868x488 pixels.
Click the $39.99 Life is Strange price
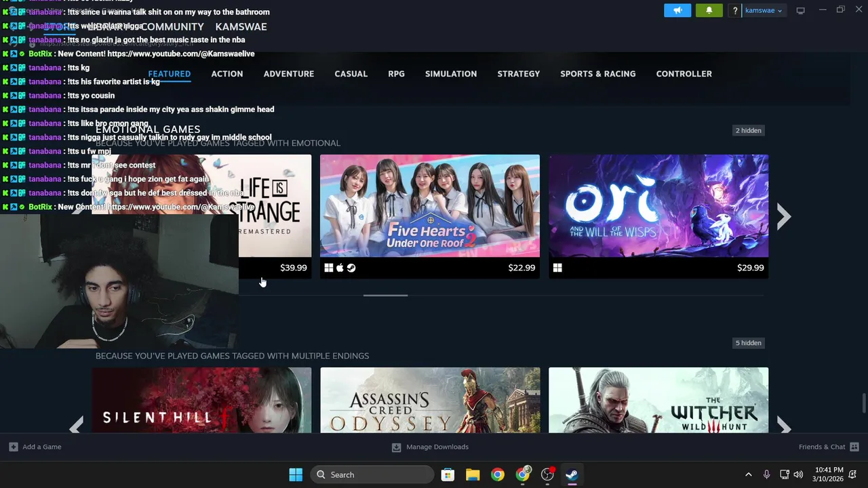[294, 268]
